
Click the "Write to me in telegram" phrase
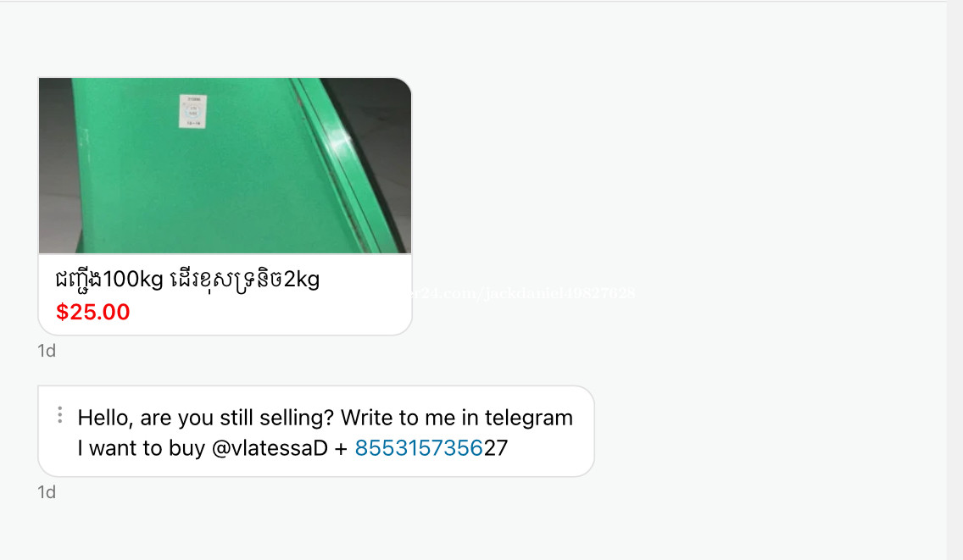457,418
